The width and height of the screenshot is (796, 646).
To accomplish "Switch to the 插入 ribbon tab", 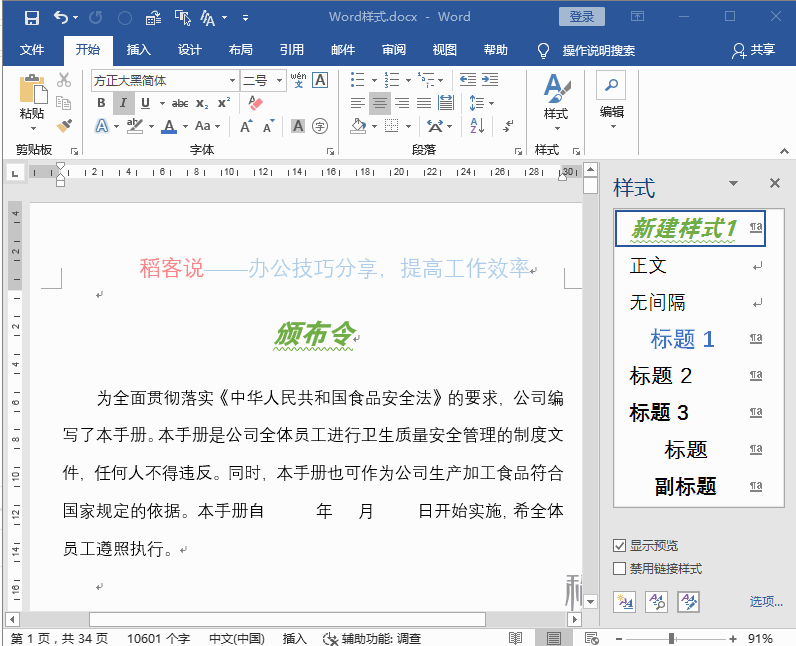I will pos(139,50).
